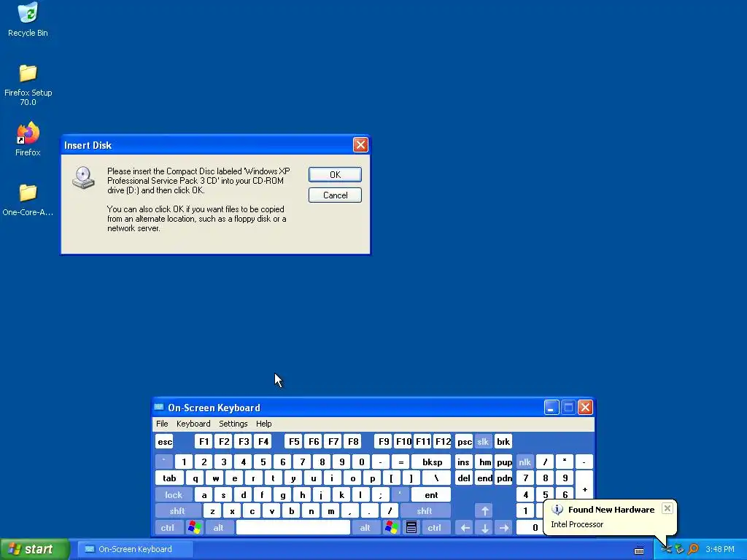Image resolution: width=747 pixels, height=560 pixels.
Task: Click the Found New Hardware info balloon
Action: [609, 517]
